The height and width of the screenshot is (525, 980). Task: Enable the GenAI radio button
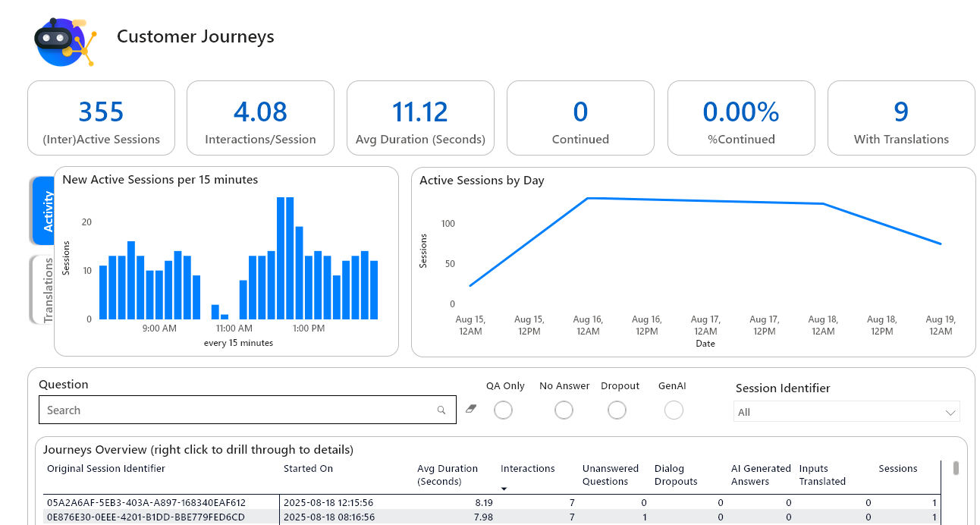pos(674,410)
